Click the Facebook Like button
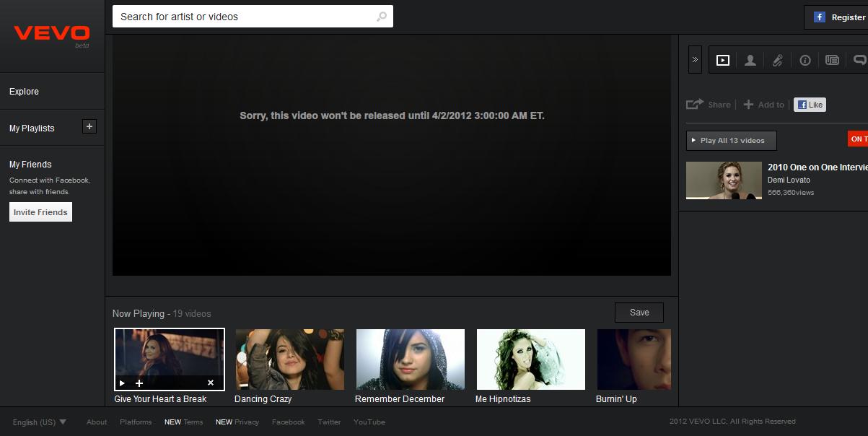This screenshot has width=868, height=436. pos(810,105)
